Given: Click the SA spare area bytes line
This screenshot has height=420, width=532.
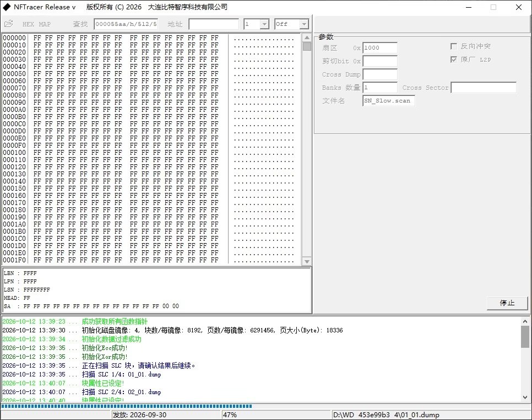Looking at the screenshot, I should (91, 306).
